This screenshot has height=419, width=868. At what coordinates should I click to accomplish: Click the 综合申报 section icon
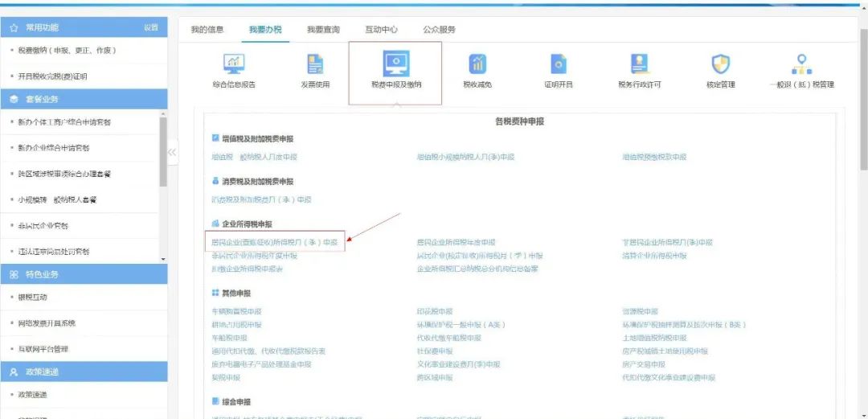(215, 401)
